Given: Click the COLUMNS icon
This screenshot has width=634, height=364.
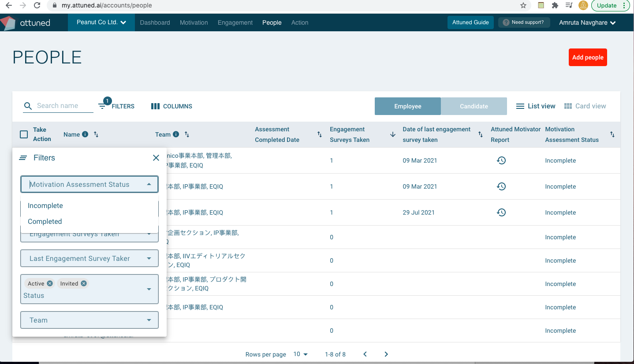Looking at the screenshot, I should tap(156, 106).
